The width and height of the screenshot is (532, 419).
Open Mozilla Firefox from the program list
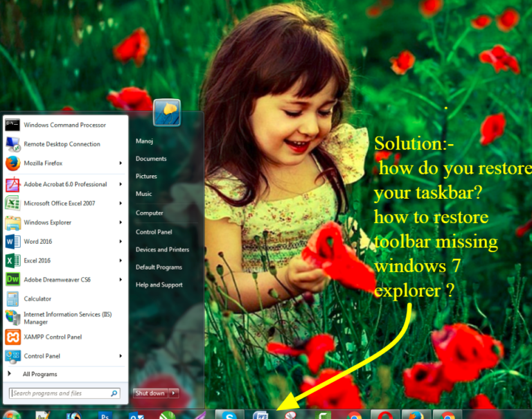65,163
